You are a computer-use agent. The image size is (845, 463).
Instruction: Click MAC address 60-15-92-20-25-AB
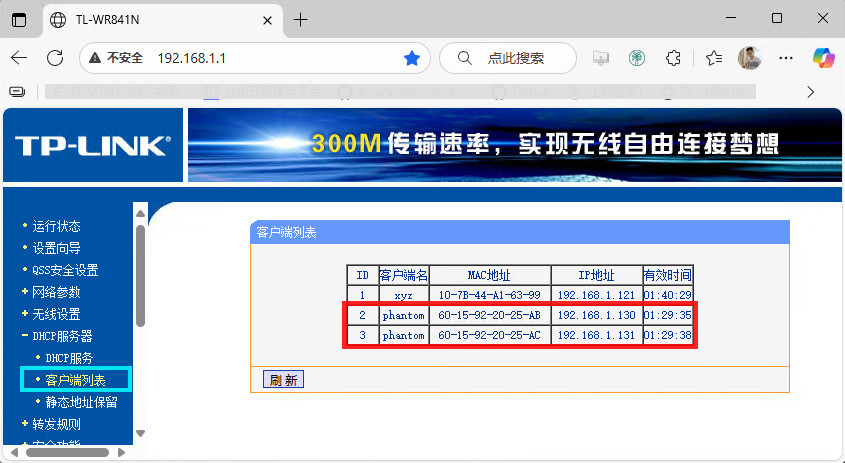pos(489,315)
